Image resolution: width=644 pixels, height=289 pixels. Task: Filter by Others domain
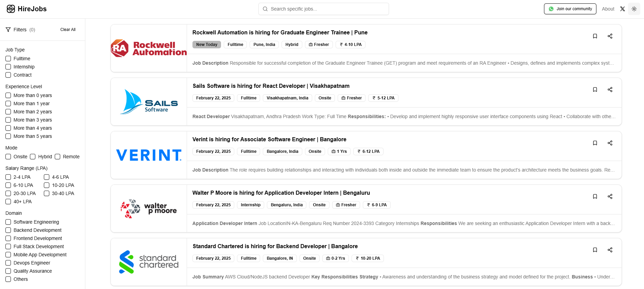(x=8, y=279)
